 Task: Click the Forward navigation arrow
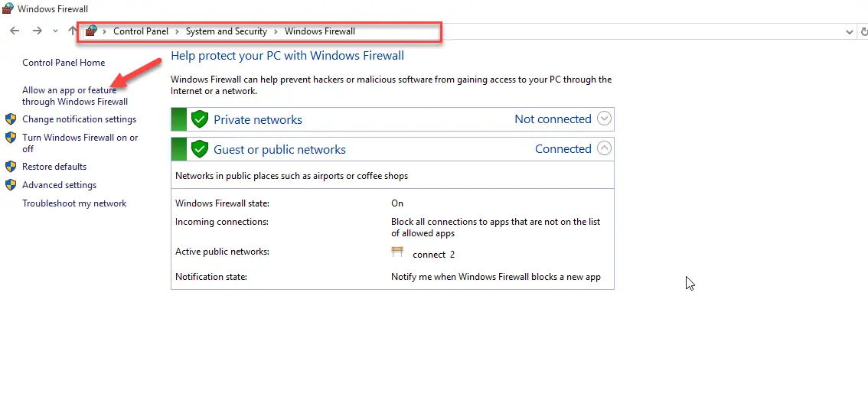pyautogui.click(x=37, y=31)
